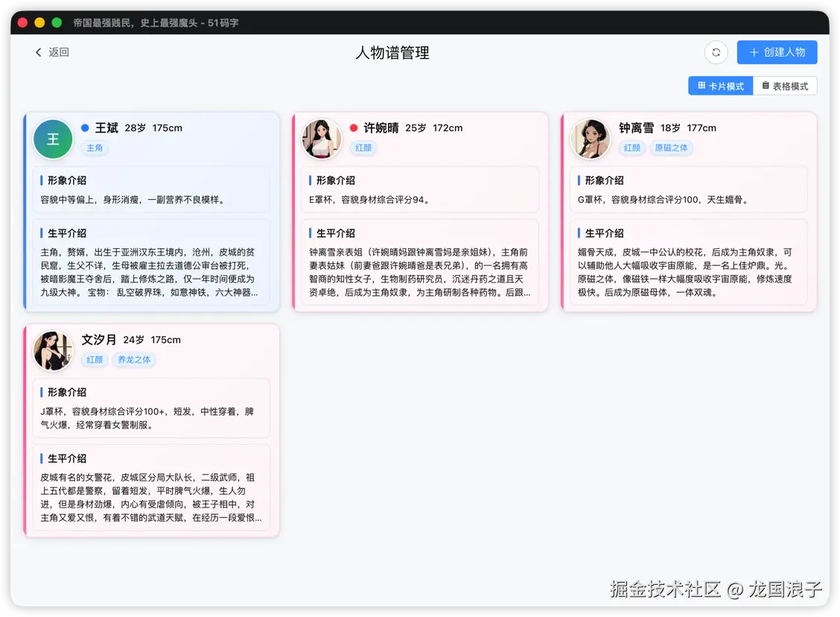840x617 pixels.
Task: Switch to 卡片模式 view
Action: coord(720,86)
